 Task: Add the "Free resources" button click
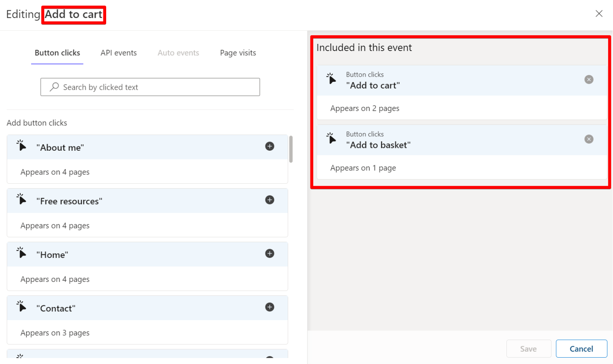(270, 200)
